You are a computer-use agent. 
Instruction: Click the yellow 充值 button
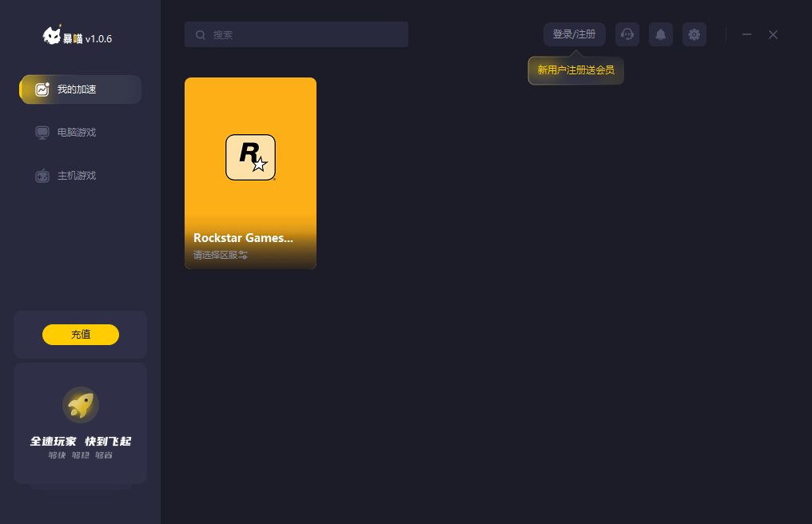81,335
